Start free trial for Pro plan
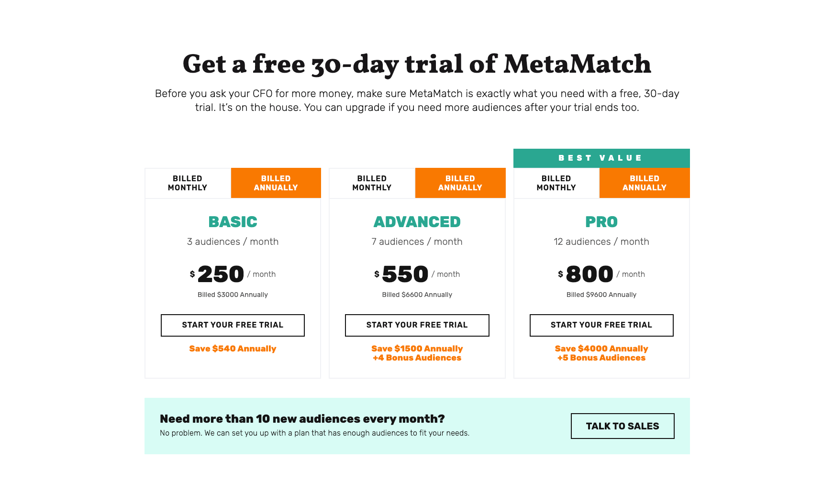Screen dimensions: 834x504 (x=601, y=325)
